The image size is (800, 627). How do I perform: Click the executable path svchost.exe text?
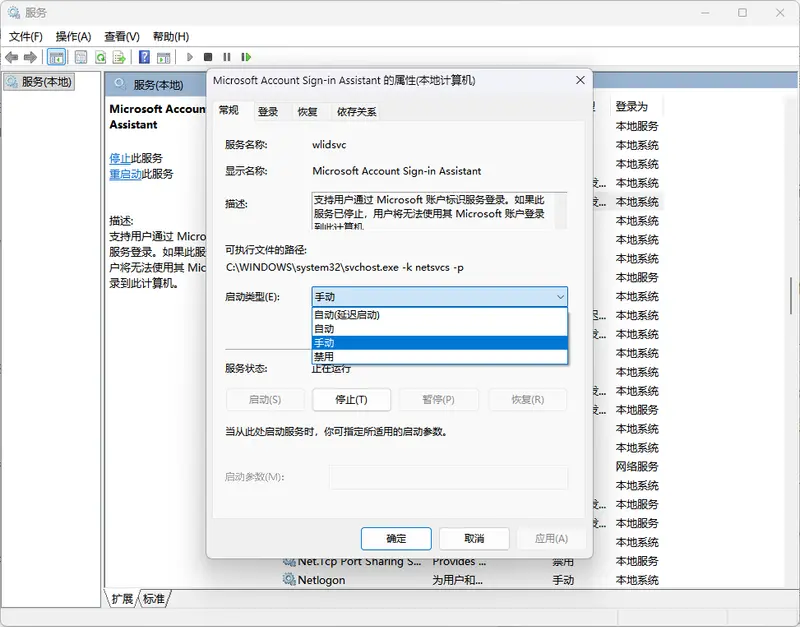tap(344, 267)
